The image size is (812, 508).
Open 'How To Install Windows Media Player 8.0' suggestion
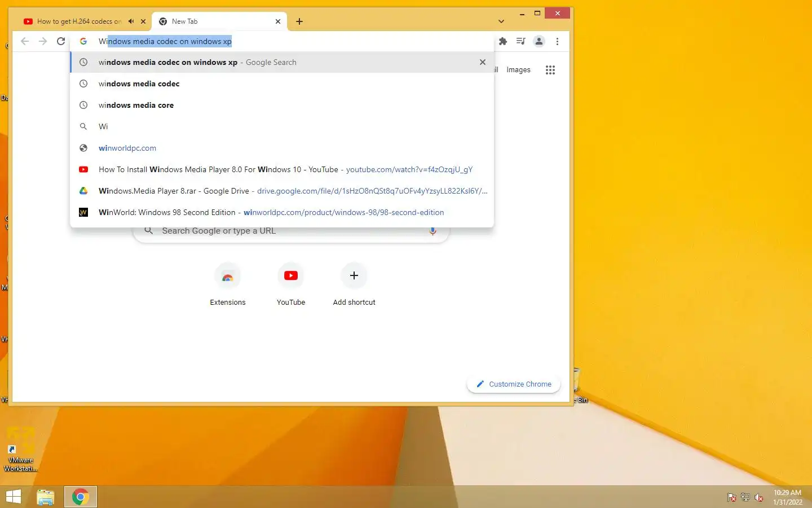tap(282, 169)
